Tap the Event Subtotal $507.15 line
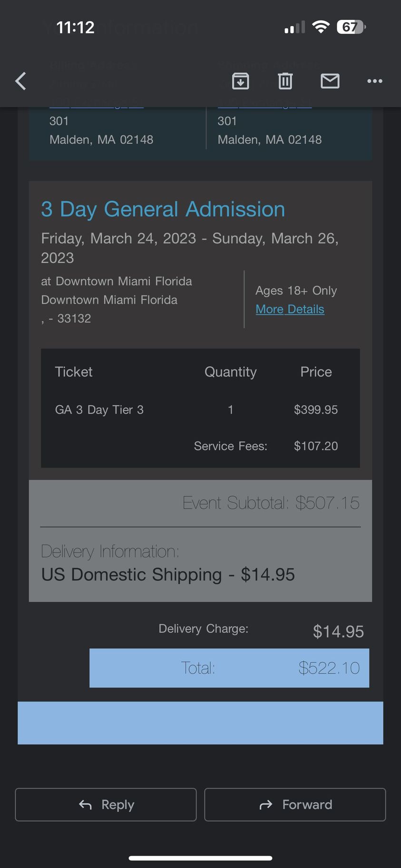The height and width of the screenshot is (868, 401). 271,503
